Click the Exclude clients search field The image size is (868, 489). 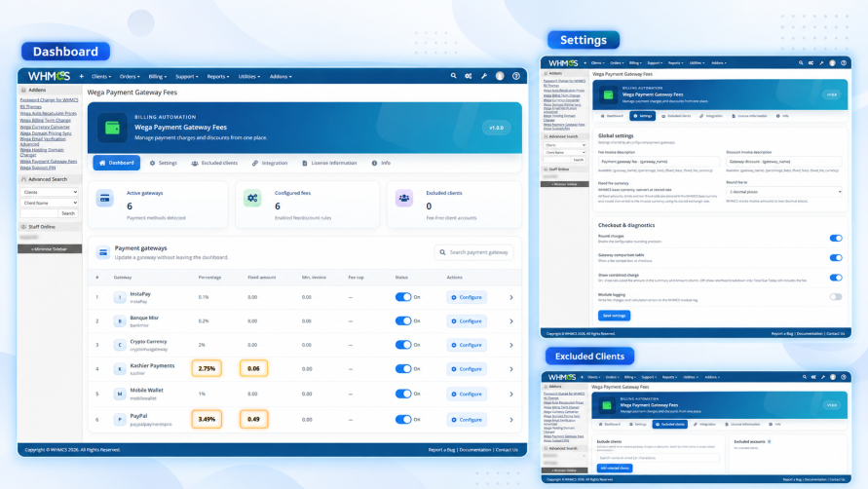point(658,458)
